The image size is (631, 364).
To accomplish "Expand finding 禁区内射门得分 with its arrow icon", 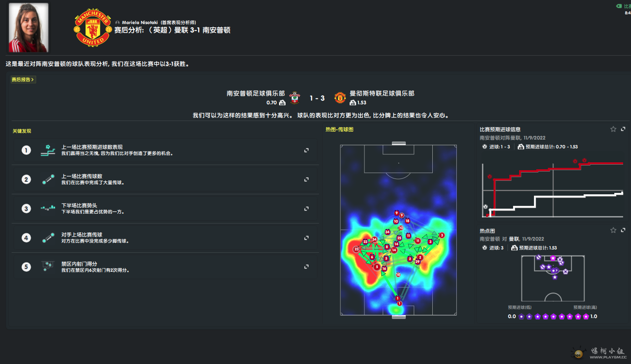I will [x=306, y=267].
